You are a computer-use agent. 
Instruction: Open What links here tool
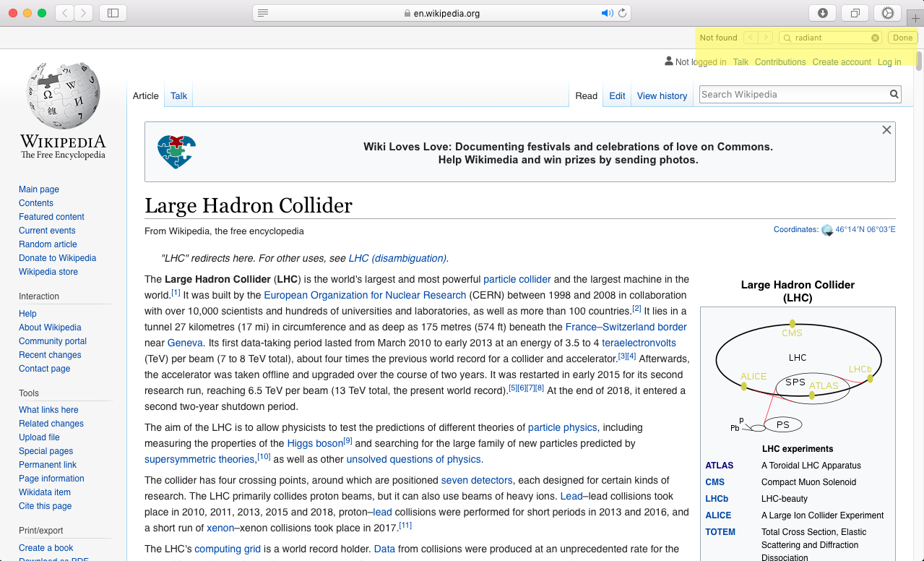[48, 410]
